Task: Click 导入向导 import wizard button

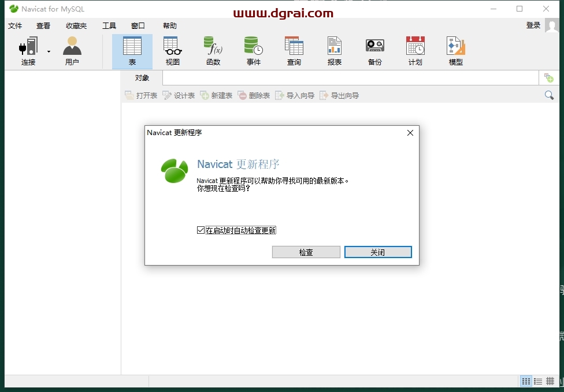Action: point(295,95)
